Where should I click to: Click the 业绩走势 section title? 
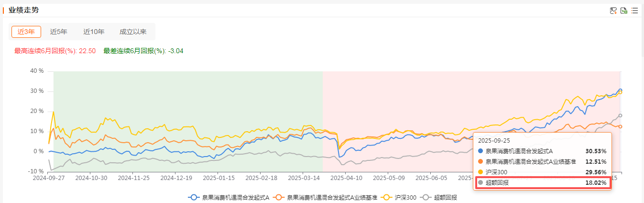[22, 10]
